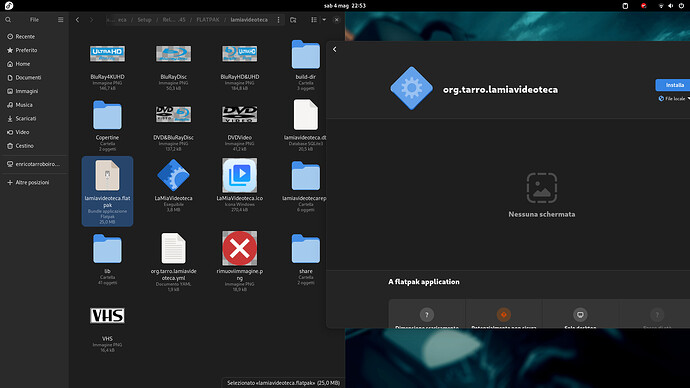
Task: Click the lamiavideoteca path bar segment
Action: point(249,20)
